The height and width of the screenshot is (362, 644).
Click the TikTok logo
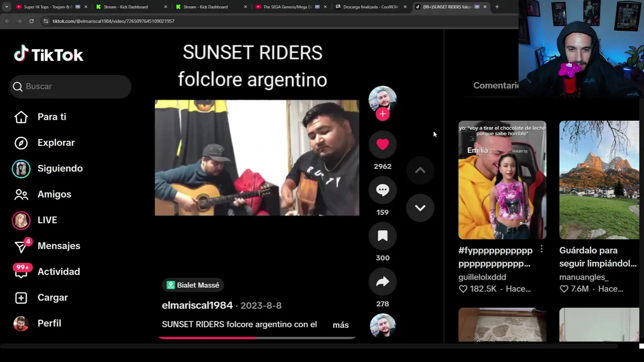pyautogui.click(x=49, y=54)
